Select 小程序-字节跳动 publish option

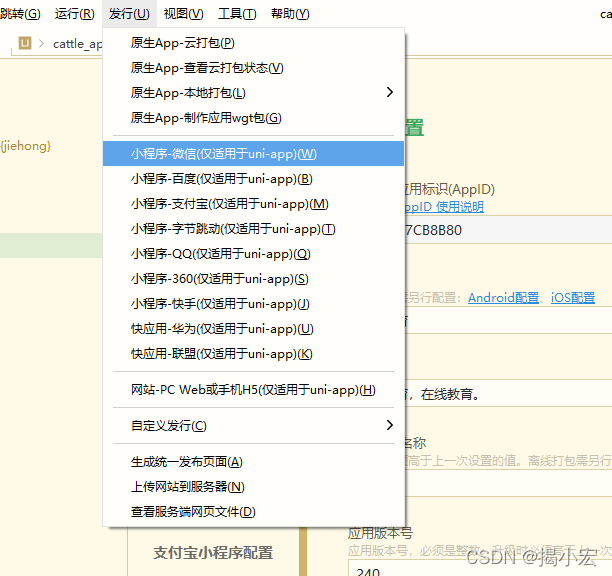(x=253, y=229)
